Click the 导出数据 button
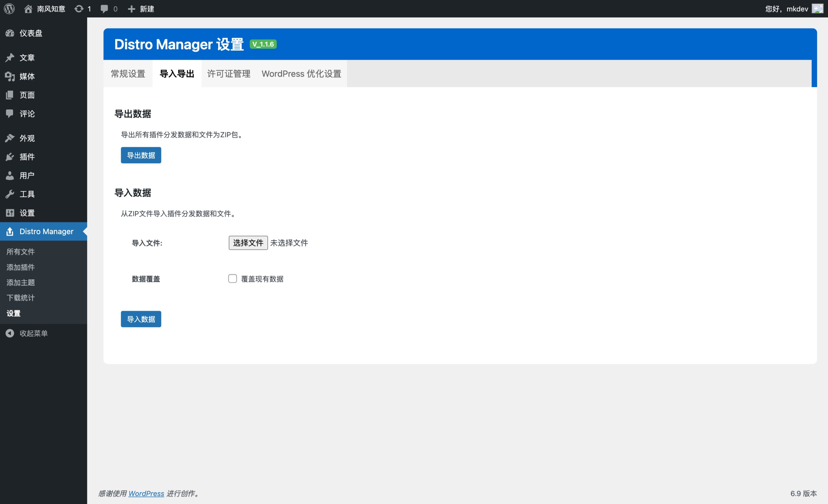The height and width of the screenshot is (504, 828). click(141, 155)
